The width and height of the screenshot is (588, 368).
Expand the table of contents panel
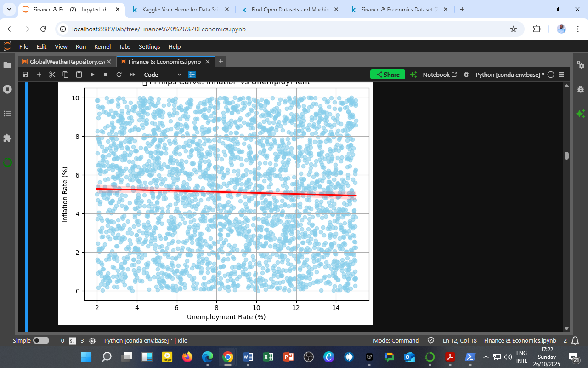(7, 114)
